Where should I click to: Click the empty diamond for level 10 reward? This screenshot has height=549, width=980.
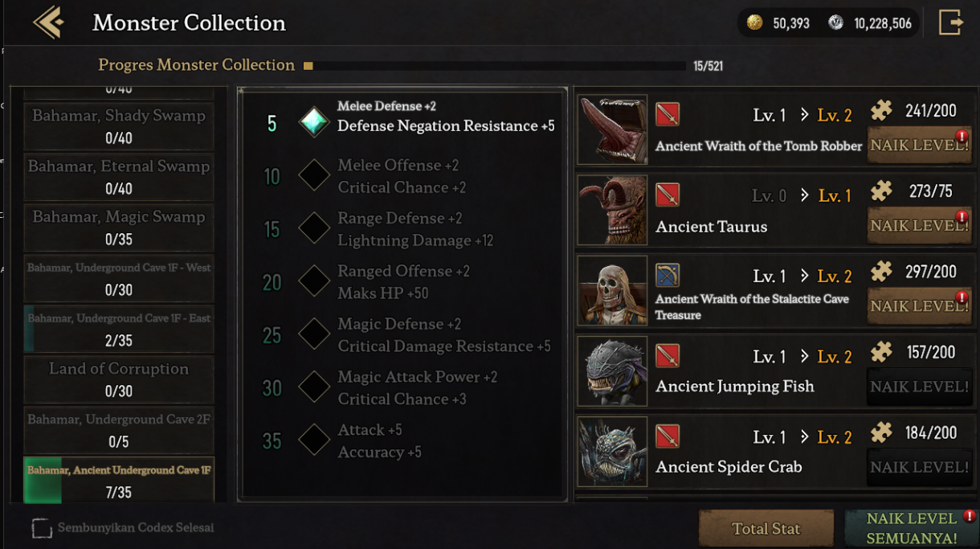(314, 175)
